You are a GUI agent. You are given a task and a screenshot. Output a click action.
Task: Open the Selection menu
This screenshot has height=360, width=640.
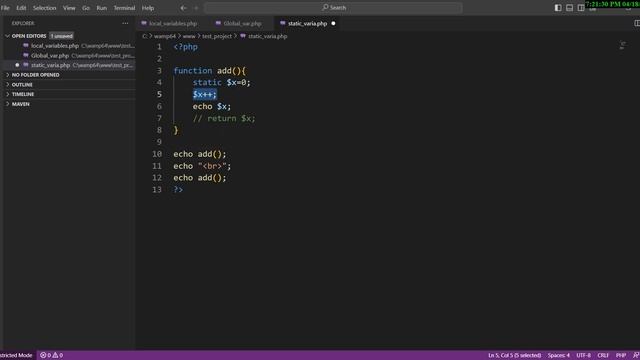coord(44,8)
